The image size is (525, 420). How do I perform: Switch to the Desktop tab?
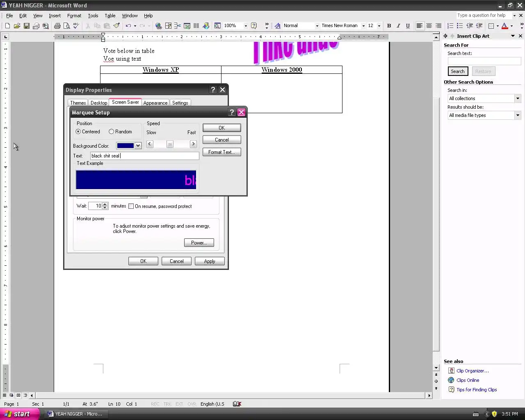click(x=99, y=103)
